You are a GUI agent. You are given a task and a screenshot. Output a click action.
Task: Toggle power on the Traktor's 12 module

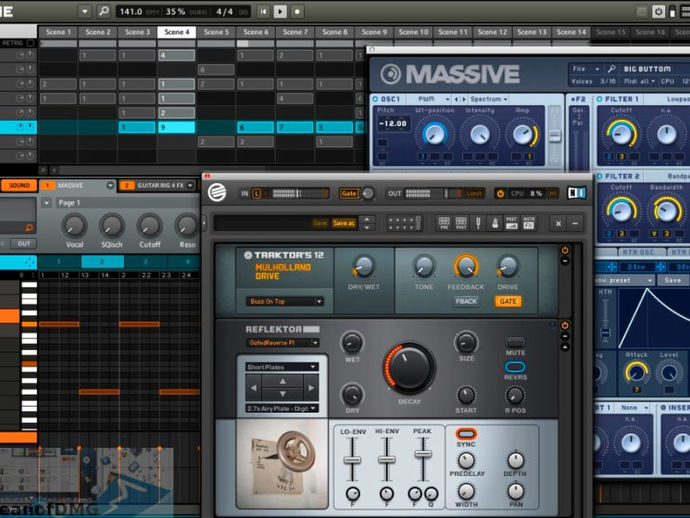click(x=565, y=250)
